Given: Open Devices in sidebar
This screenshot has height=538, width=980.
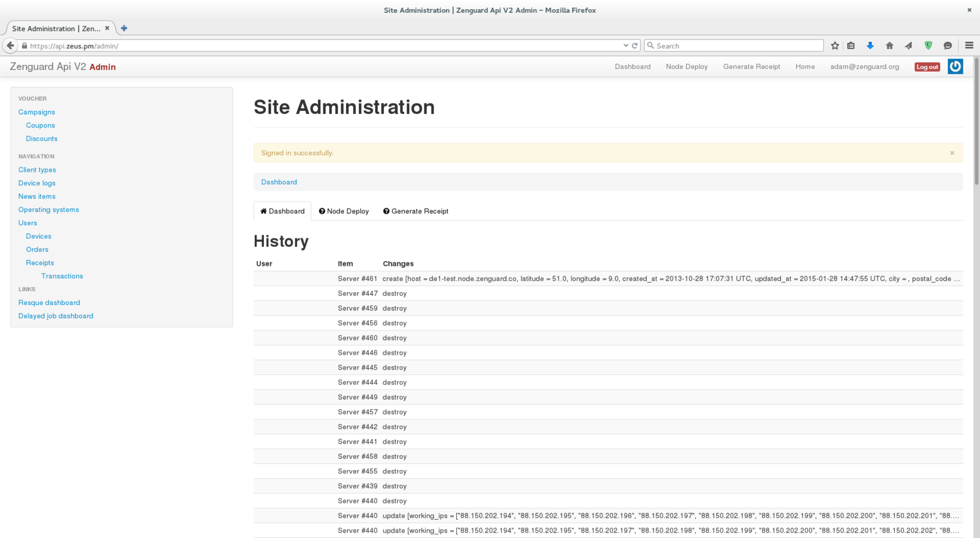Looking at the screenshot, I should click(x=39, y=237).
